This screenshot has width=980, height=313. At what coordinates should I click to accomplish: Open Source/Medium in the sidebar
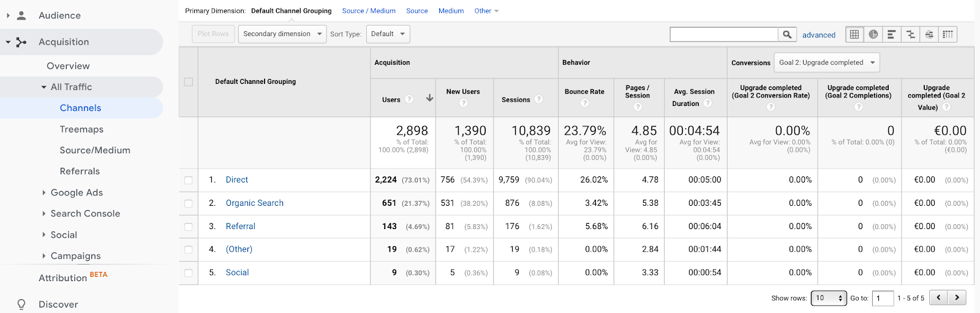[x=95, y=150]
